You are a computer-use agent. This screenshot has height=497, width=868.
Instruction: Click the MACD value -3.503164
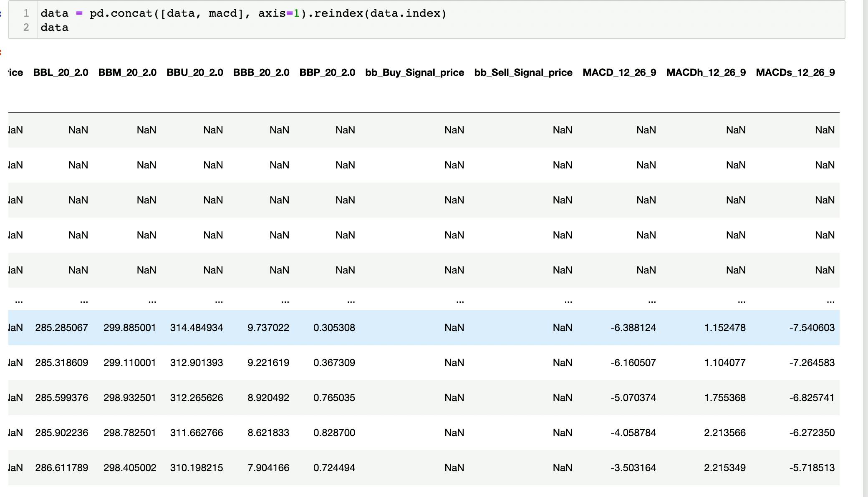click(633, 468)
